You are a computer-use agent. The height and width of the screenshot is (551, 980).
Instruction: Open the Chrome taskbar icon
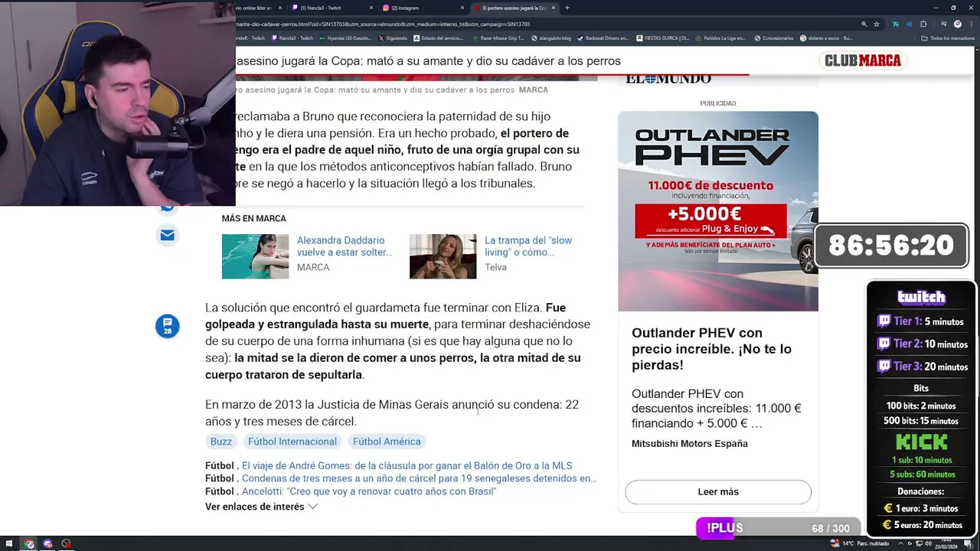click(x=29, y=544)
